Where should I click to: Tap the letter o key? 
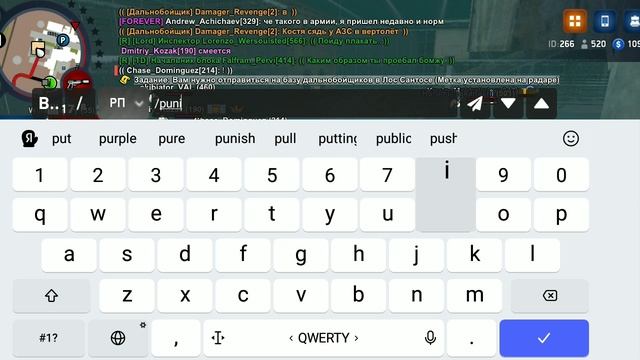503,215
